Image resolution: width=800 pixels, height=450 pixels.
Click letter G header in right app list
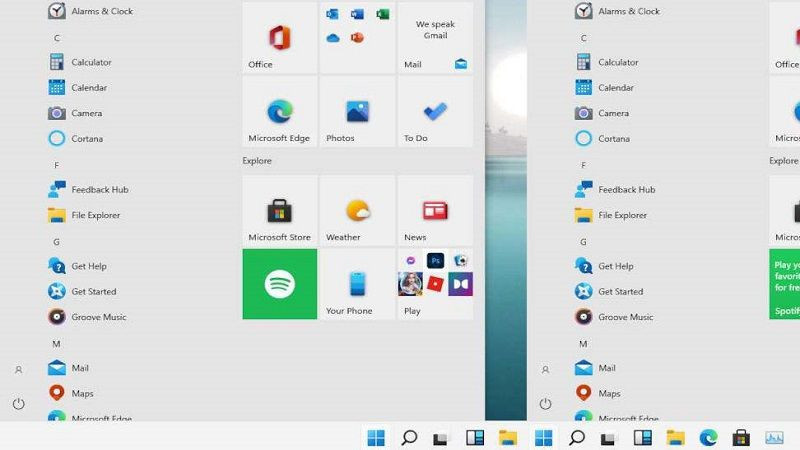pyautogui.click(x=584, y=242)
